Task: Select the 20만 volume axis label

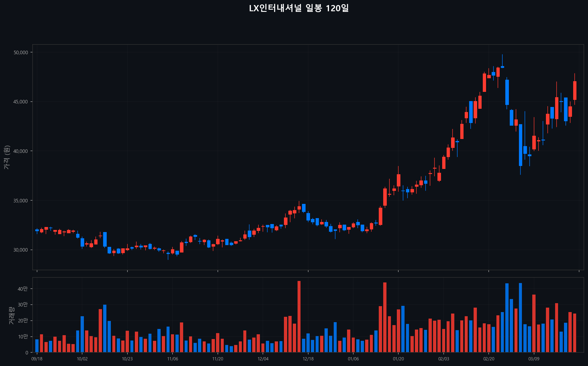Action: point(23,321)
